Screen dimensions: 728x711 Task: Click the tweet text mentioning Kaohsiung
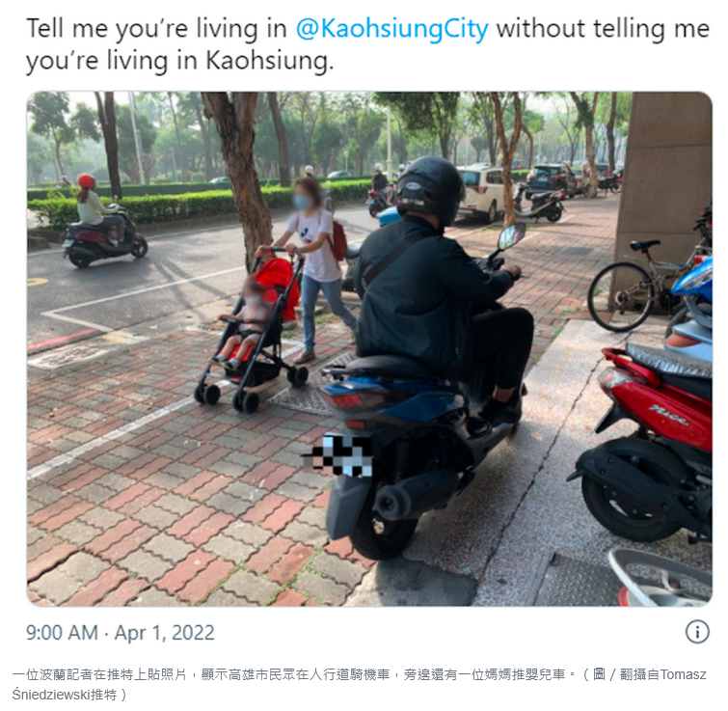(367, 44)
